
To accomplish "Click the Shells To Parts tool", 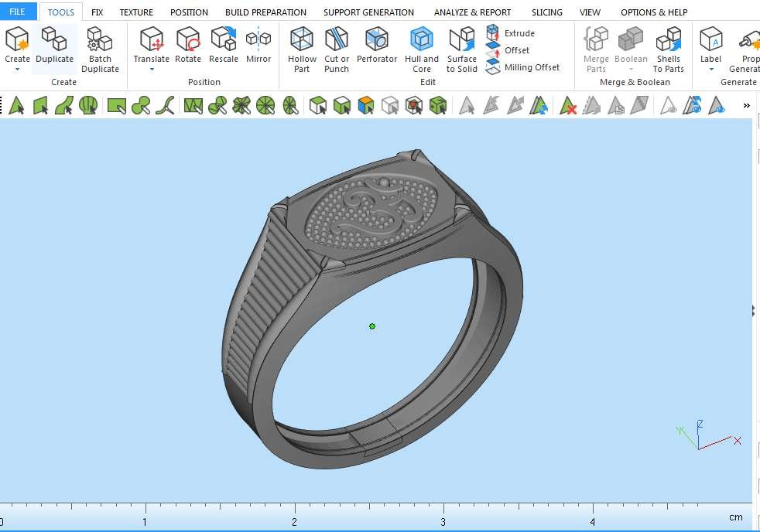I will tap(668, 49).
